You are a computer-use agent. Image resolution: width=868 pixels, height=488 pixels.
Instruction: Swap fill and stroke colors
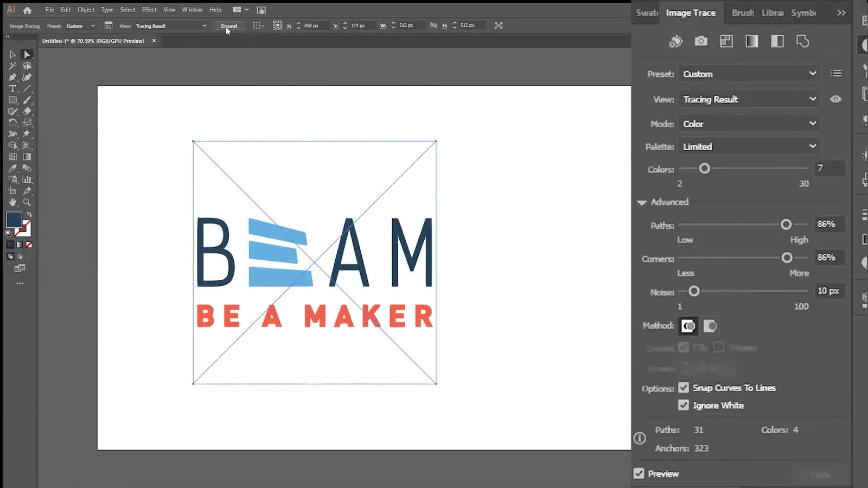point(29,215)
